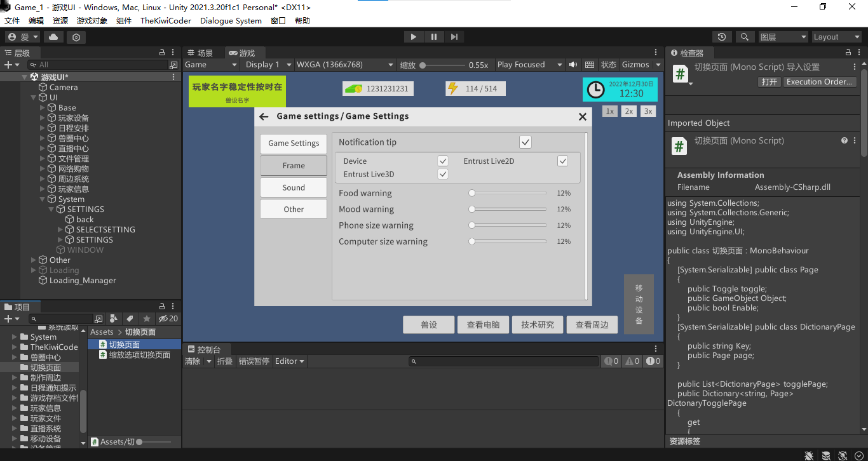Screen dimensions: 868x461
Task: Open Unity cloud services icon
Action: click(x=53, y=37)
